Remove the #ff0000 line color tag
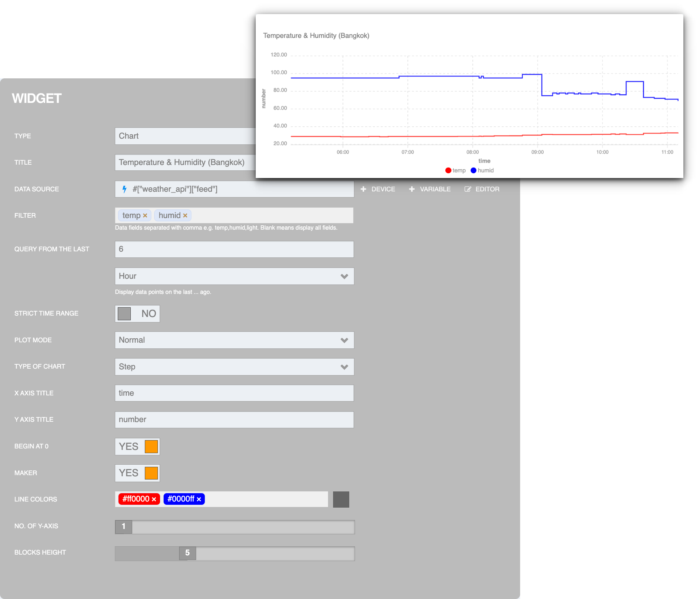 point(154,499)
